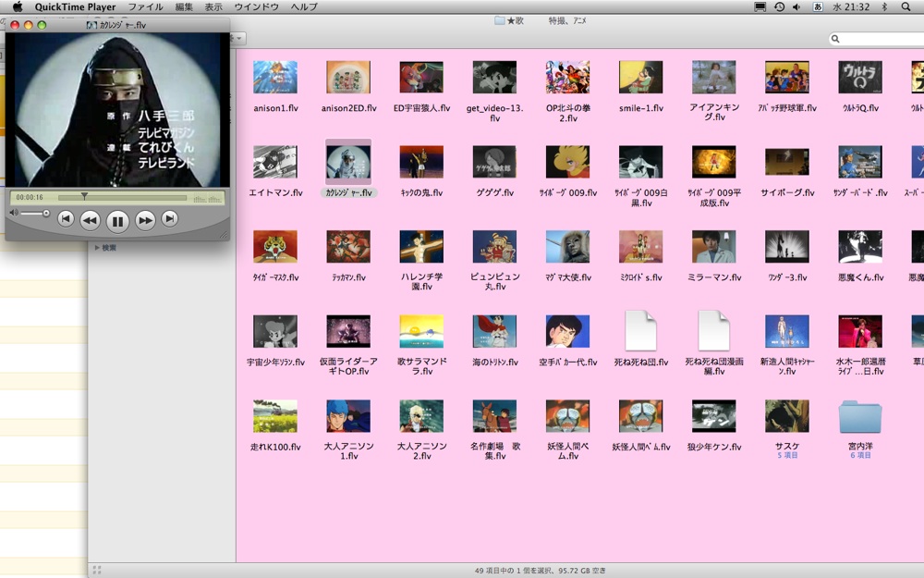The height and width of the screenshot is (578, 924).
Task: Open the ウインドウ menu
Action: (256, 6)
